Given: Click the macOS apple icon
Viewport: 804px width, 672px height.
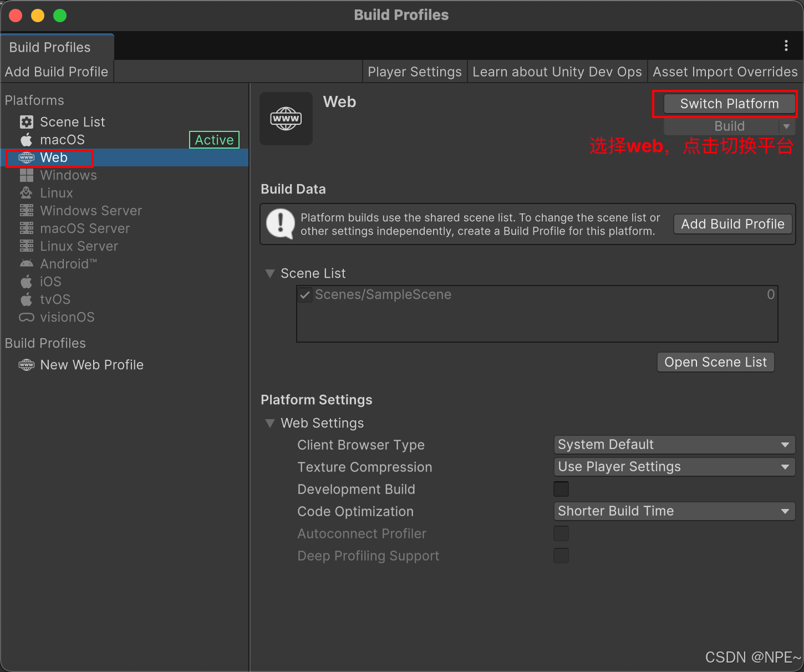Looking at the screenshot, I should point(27,140).
